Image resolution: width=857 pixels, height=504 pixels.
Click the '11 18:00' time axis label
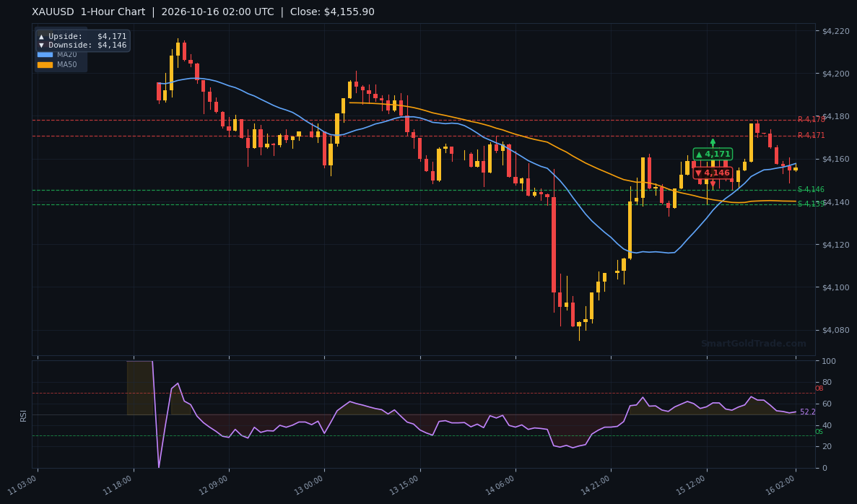[118, 485]
